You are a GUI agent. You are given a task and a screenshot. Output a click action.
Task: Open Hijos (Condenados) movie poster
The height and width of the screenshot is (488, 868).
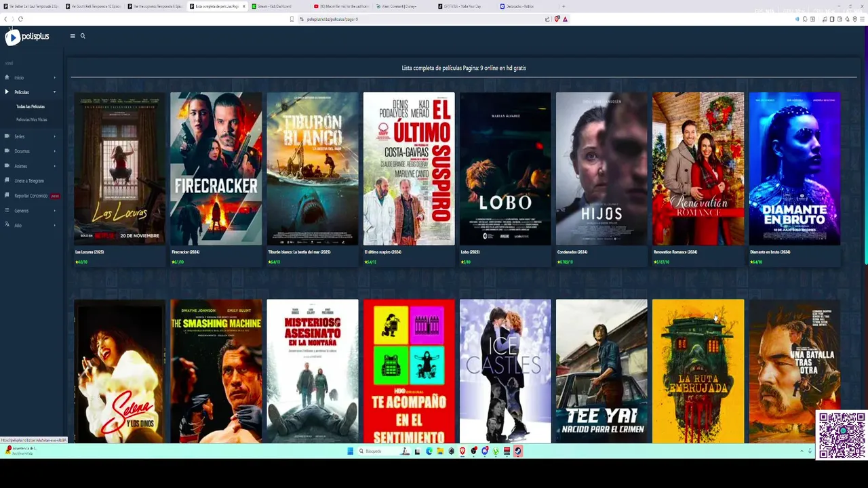[x=601, y=169]
